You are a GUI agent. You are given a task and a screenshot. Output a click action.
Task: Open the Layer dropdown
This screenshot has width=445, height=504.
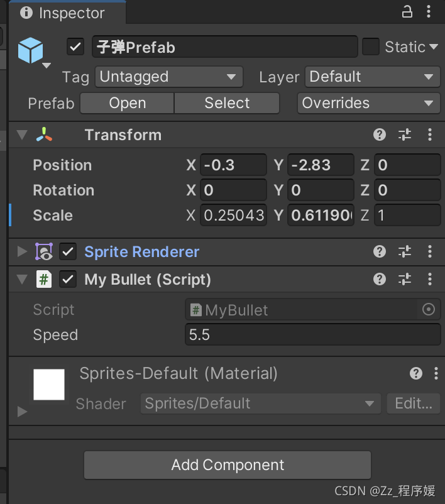[x=372, y=77]
